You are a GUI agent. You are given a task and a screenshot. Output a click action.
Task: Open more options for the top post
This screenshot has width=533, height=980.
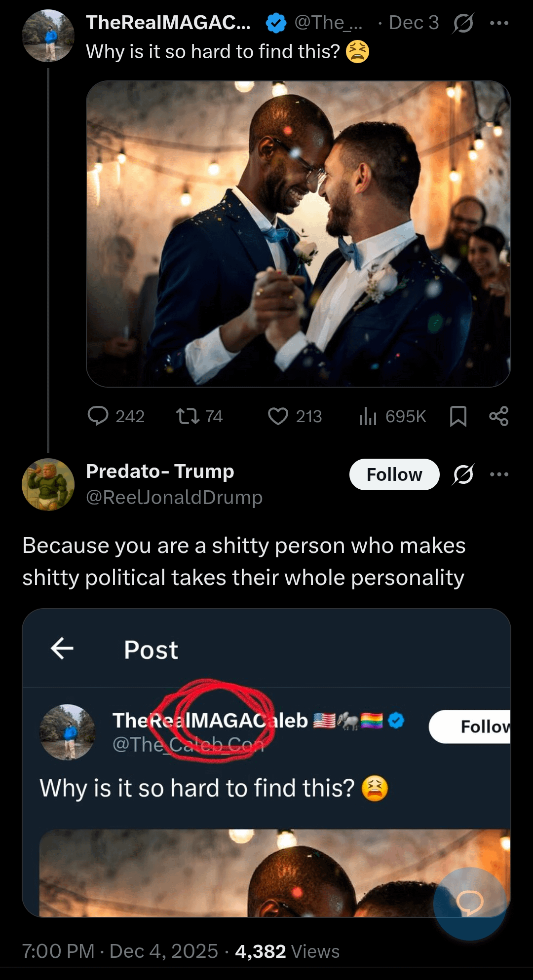pyautogui.click(x=499, y=23)
